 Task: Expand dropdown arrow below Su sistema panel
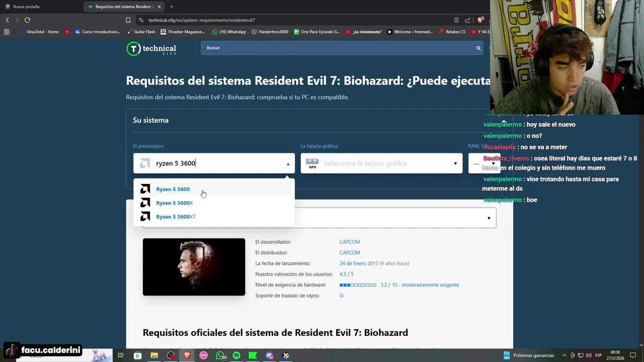click(489, 218)
